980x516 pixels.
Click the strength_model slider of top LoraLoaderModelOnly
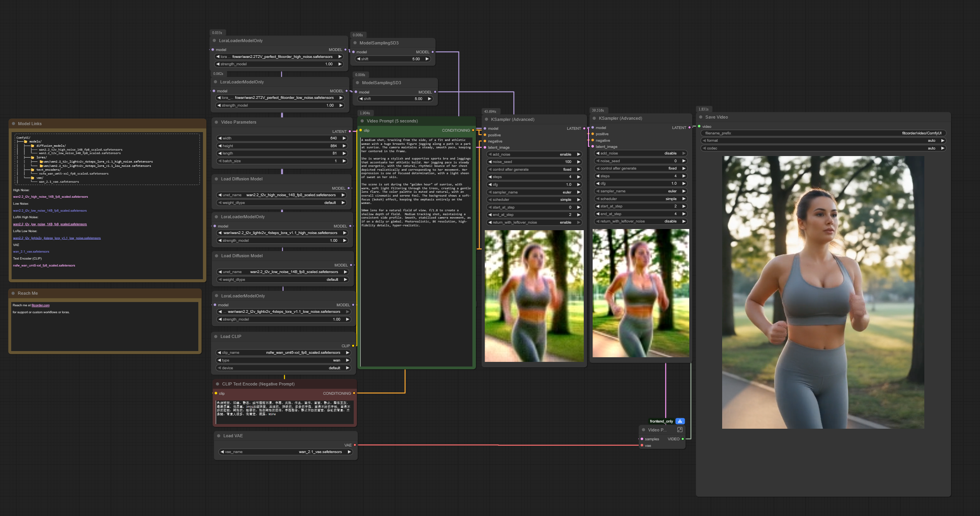[x=279, y=64]
